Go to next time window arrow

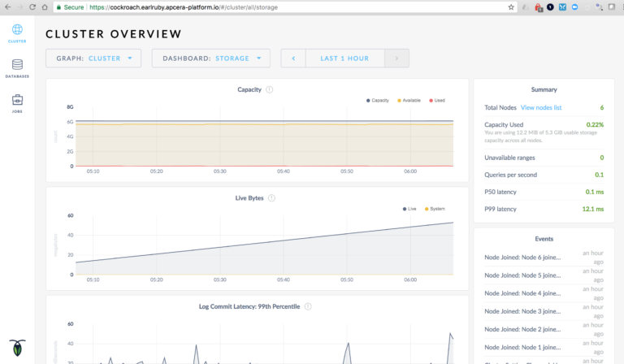click(396, 58)
